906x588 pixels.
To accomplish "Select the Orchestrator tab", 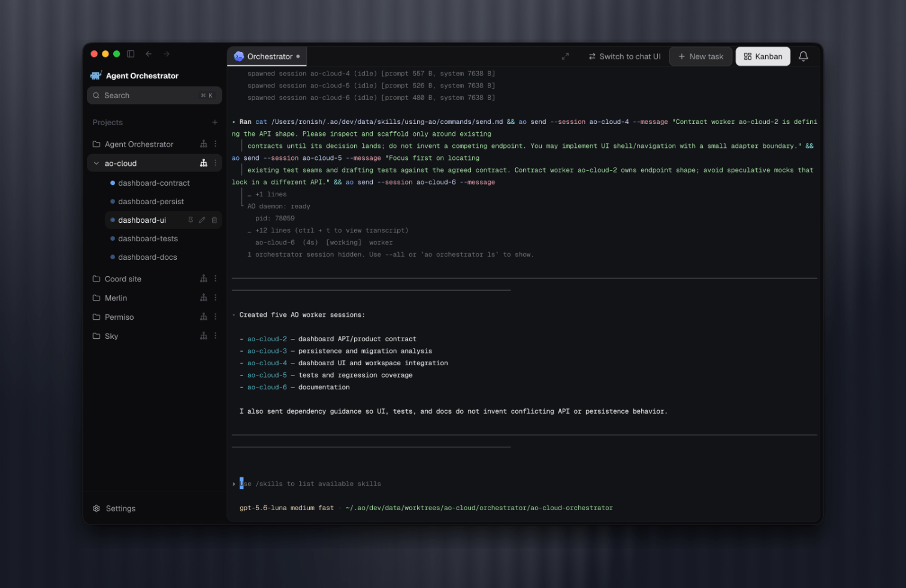I will (x=267, y=56).
